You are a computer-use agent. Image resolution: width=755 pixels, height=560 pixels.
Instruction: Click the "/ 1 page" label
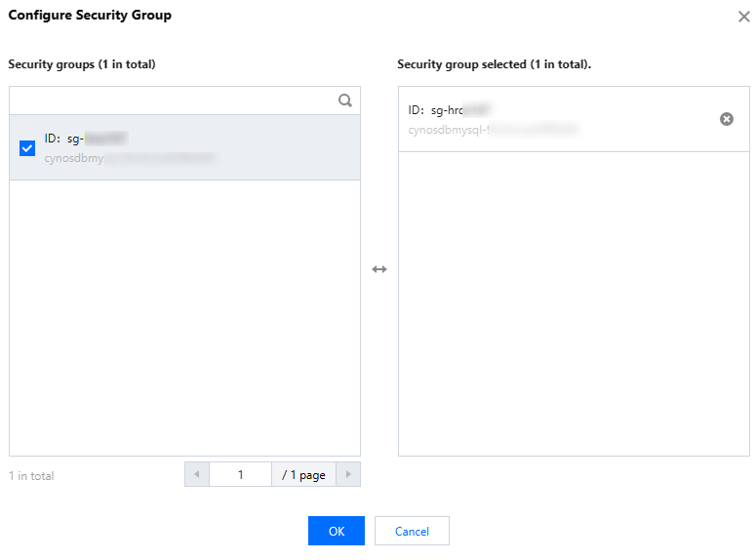click(x=303, y=475)
